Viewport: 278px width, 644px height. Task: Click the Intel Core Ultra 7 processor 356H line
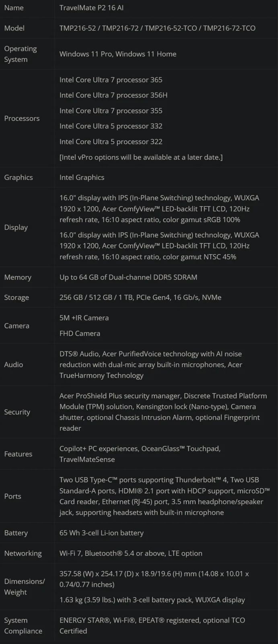click(x=113, y=95)
